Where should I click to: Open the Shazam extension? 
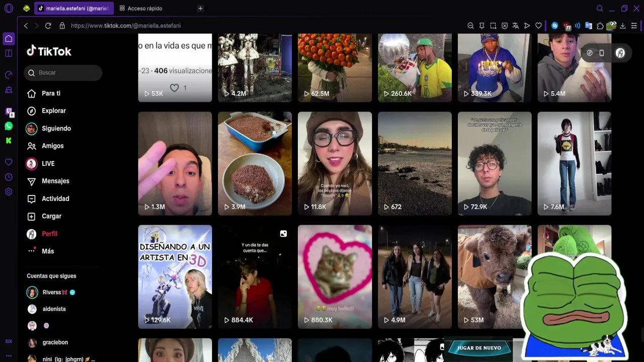[x=554, y=26]
